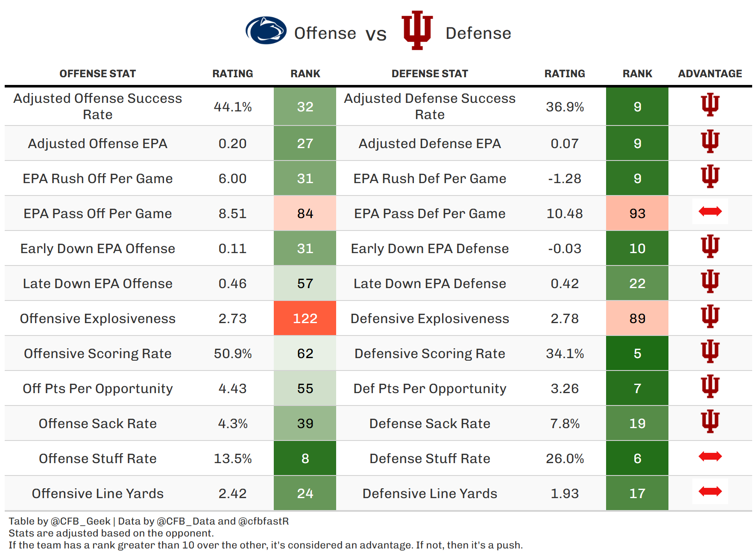
Task: Click the Indiana advantage icon for Offensive Explosiveness
Action: pos(710,316)
